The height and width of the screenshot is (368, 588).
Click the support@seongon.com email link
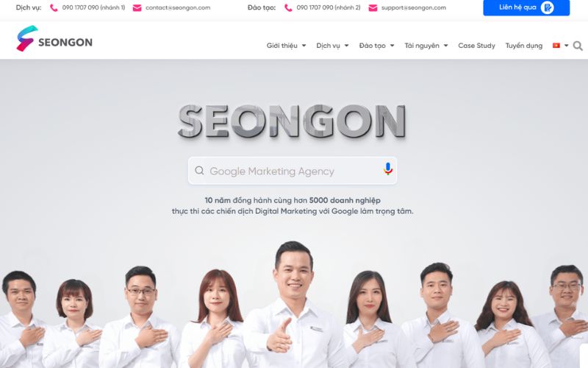coord(414,7)
